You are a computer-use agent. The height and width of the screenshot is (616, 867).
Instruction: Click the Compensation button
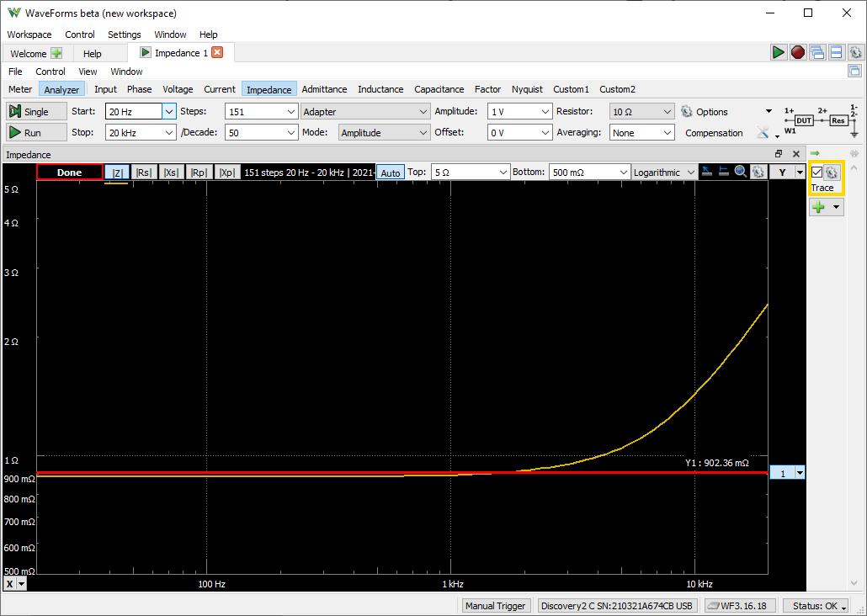pyautogui.click(x=714, y=133)
